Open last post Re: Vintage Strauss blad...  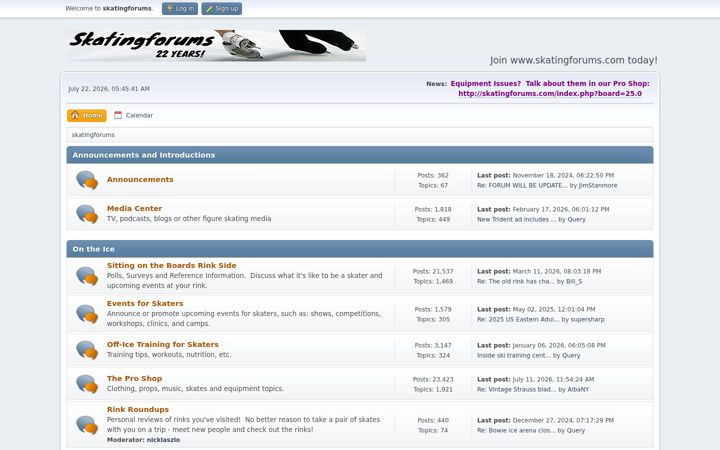[516, 389]
